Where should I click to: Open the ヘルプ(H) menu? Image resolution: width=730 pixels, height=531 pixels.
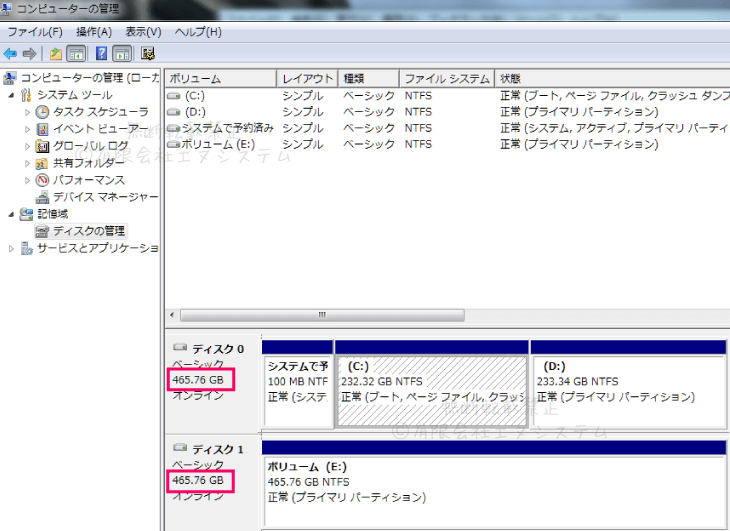click(198, 32)
